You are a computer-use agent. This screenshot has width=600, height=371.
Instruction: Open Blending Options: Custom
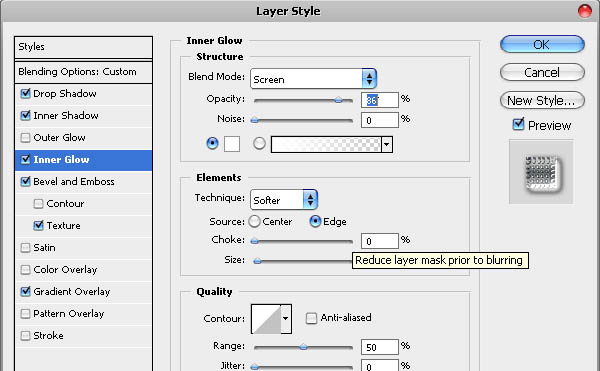click(x=83, y=72)
